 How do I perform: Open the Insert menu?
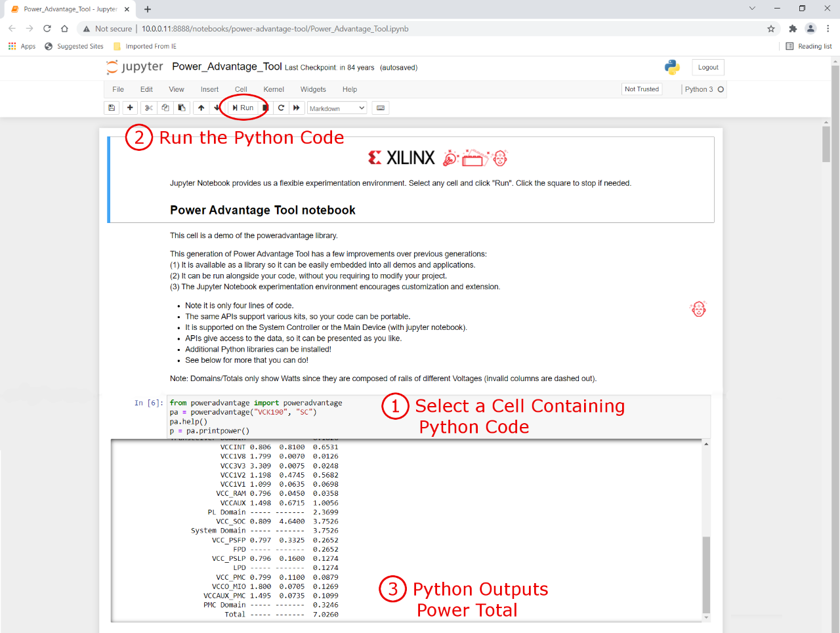pyautogui.click(x=209, y=89)
